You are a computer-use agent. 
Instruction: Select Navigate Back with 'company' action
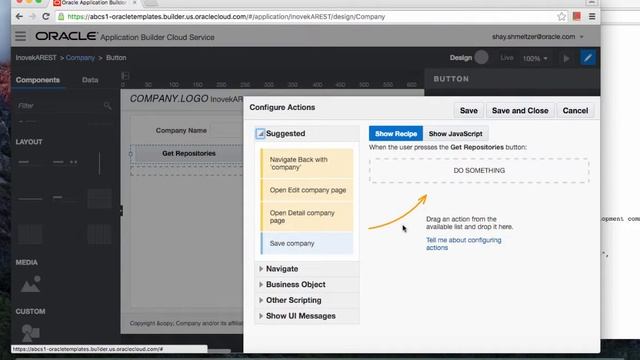(x=307, y=163)
